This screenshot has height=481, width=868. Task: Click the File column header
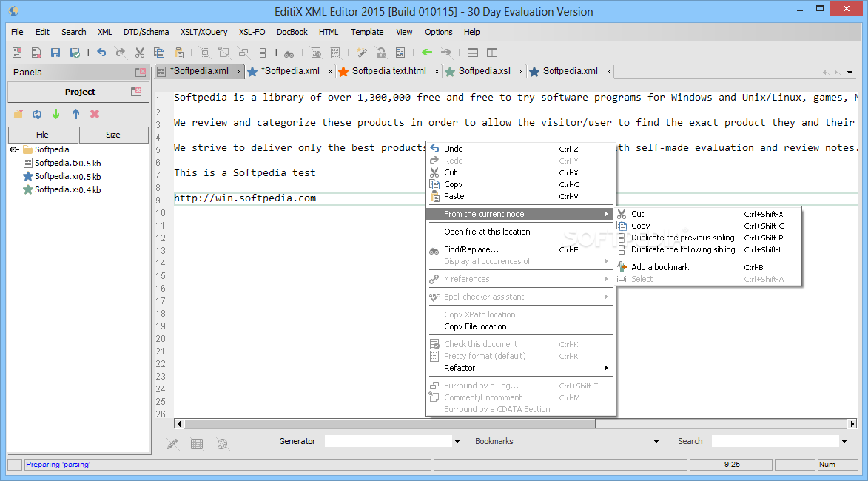click(43, 135)
